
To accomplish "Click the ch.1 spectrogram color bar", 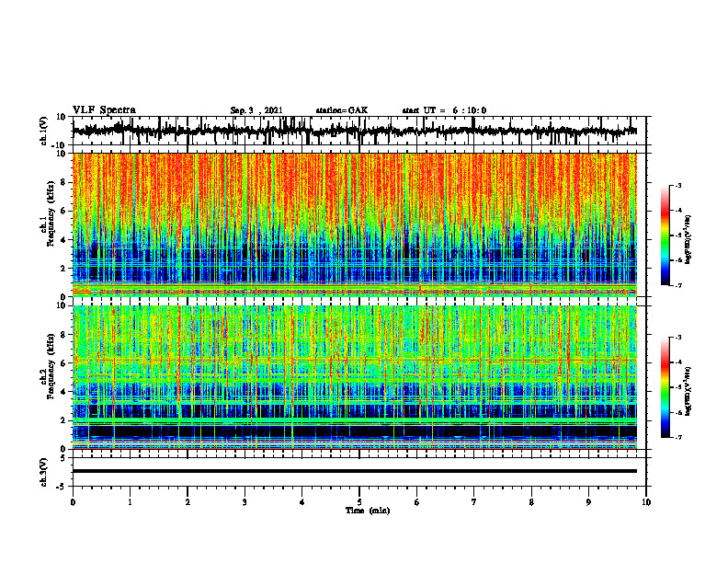I will tap(665, 236).
